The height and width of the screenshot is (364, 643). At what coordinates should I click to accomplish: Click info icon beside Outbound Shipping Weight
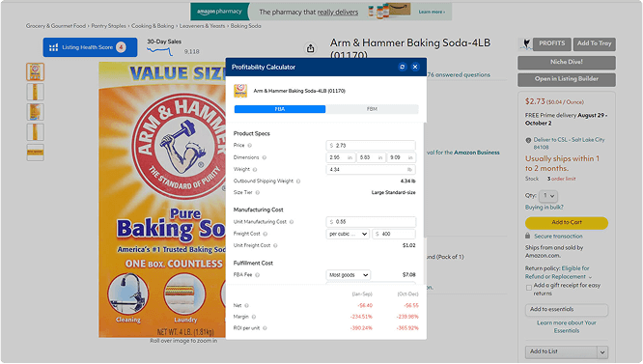click(298, 182)
